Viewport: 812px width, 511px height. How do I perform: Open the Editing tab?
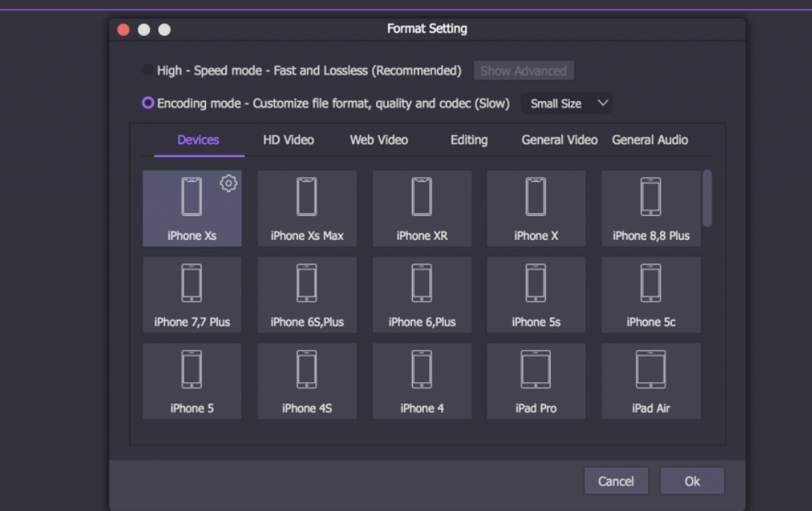pyautogui.click(x=469, y=140)
